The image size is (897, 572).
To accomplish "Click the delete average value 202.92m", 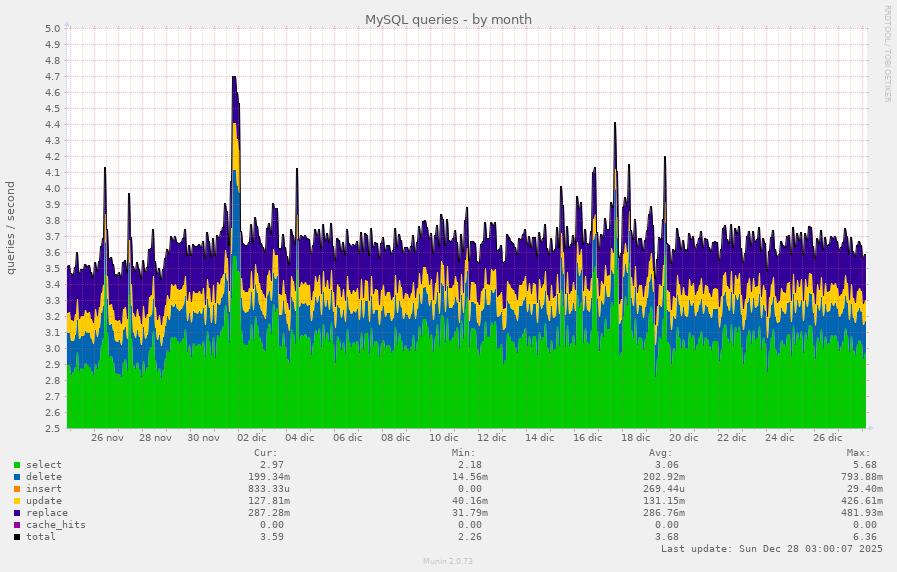I will coord(664,477).
